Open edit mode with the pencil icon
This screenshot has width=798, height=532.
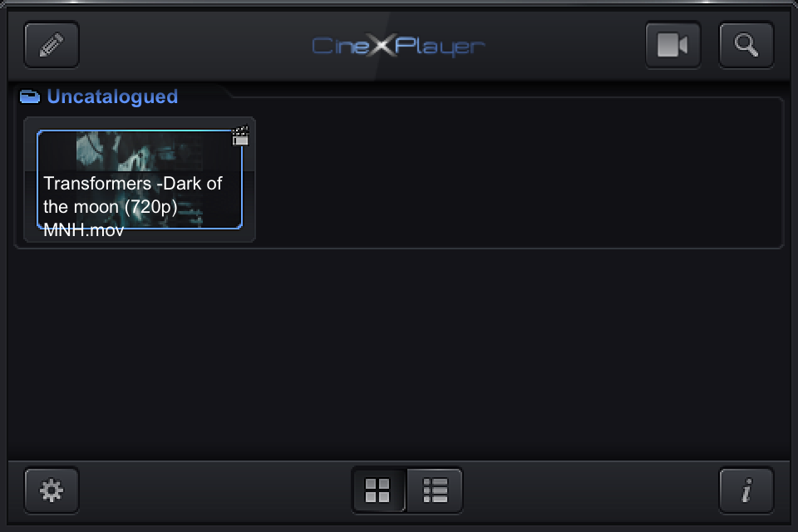tap(52, 45)
